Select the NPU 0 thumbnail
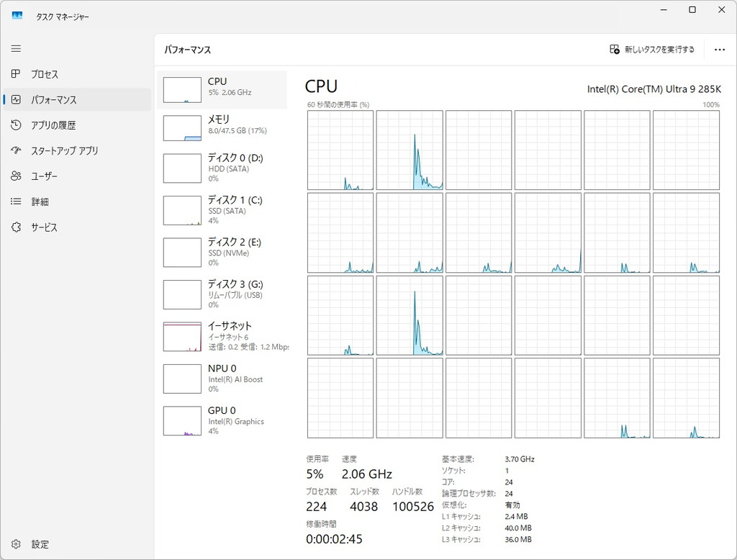 point(182,379)
